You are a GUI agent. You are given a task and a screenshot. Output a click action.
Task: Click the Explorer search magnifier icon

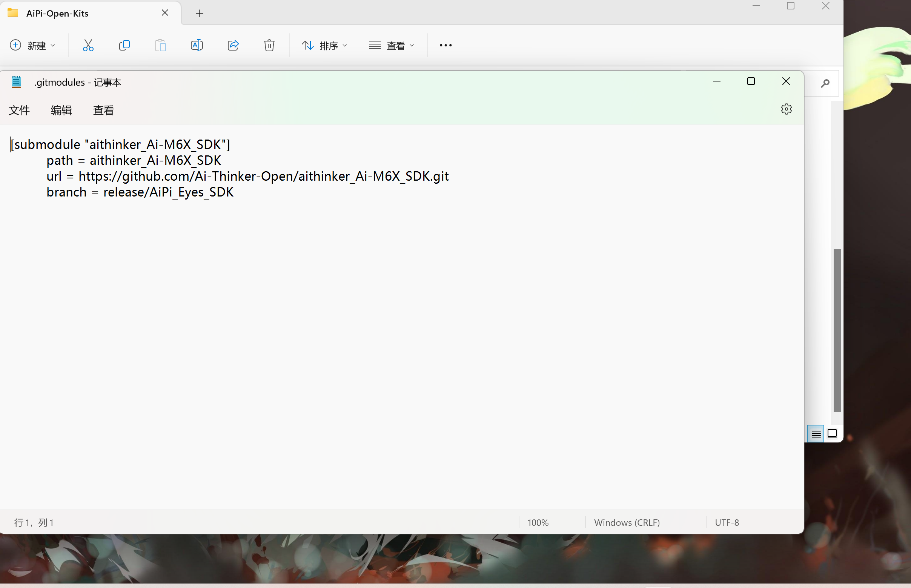click(x=825, y=83)
